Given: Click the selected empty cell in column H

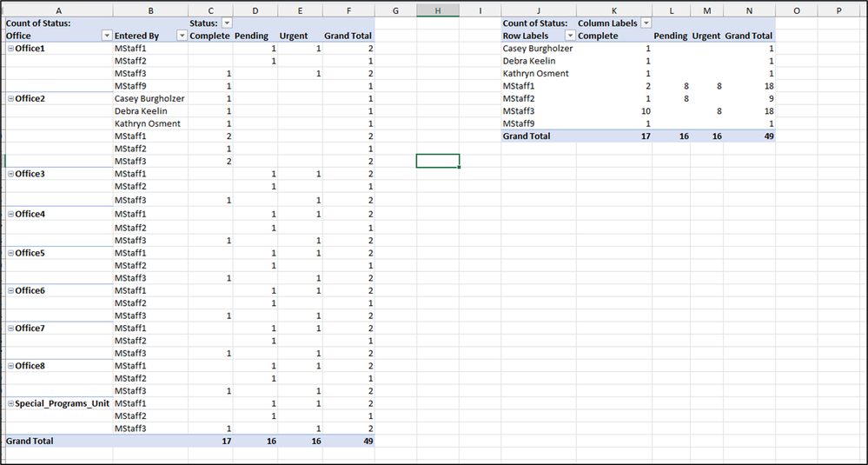Looking at the screenshot, I should point(437,161).
